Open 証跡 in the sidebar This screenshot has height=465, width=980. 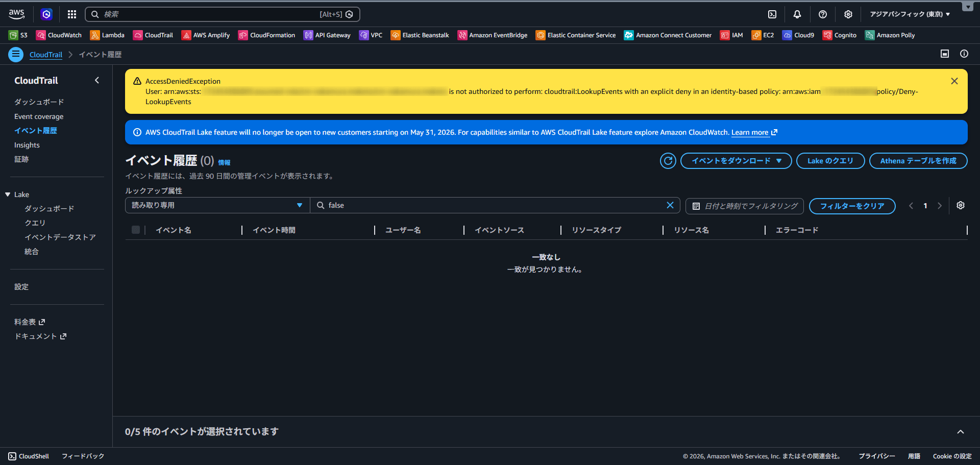pyautogui.click(x=21, y=159)
